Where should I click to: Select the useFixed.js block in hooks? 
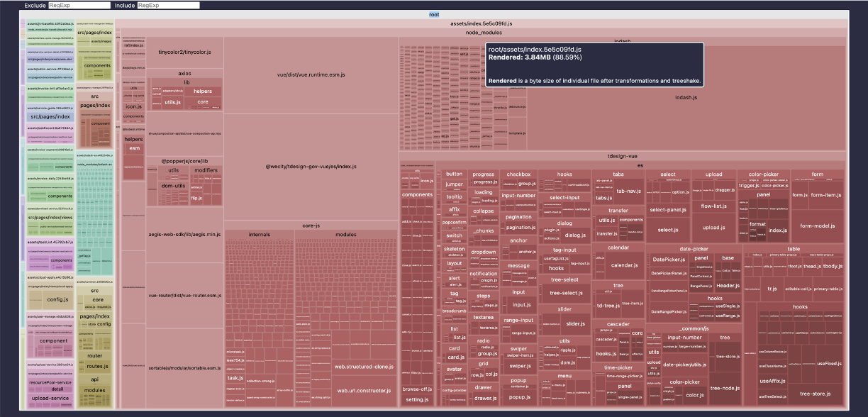click(x=830, y=363)
